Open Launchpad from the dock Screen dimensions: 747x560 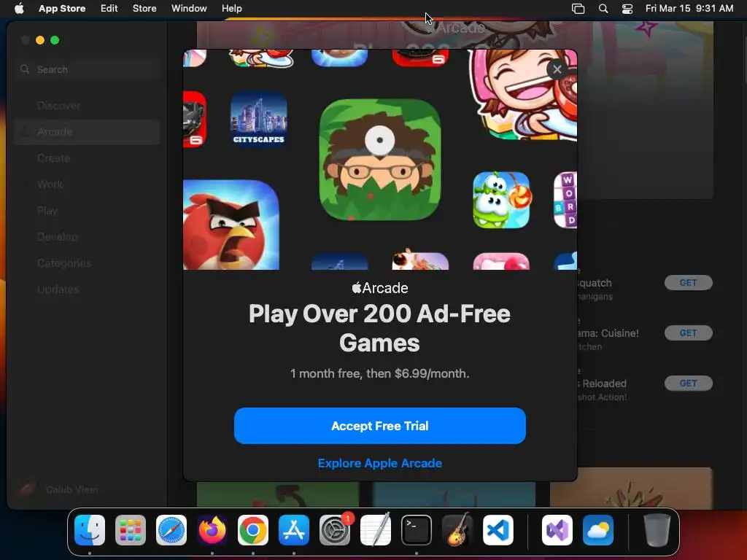coord(131,530)
